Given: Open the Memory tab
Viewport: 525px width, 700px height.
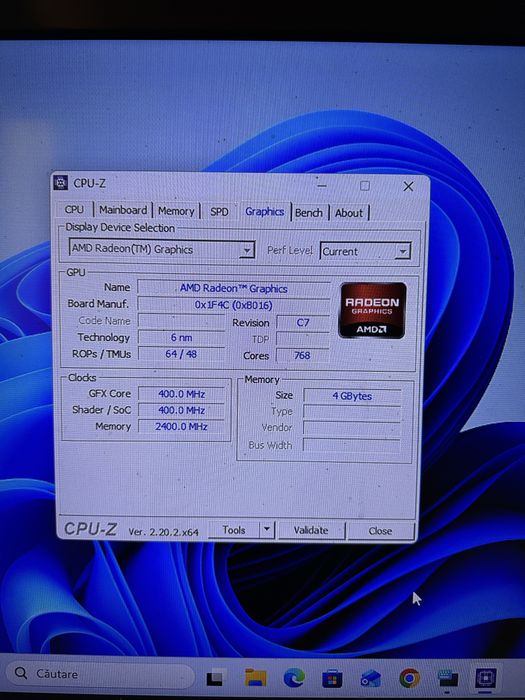Looking at the screenshot, I should (176, 211).
